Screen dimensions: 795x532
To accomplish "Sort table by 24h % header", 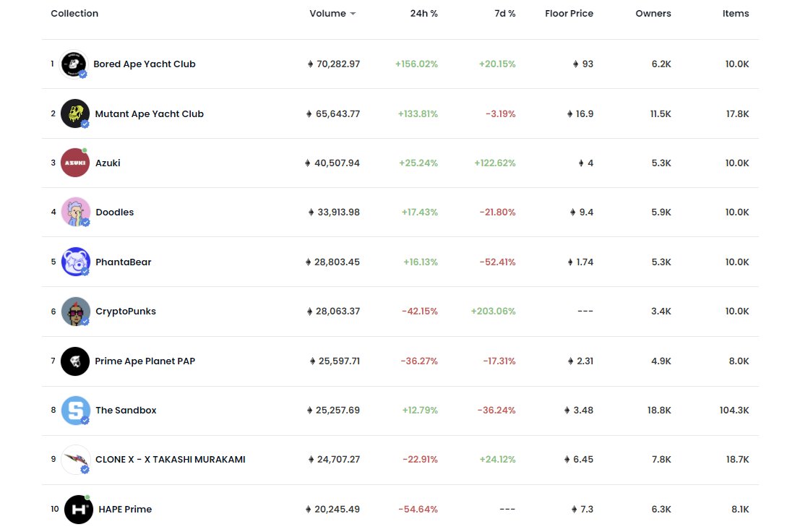I will click(x=424, y=14).
